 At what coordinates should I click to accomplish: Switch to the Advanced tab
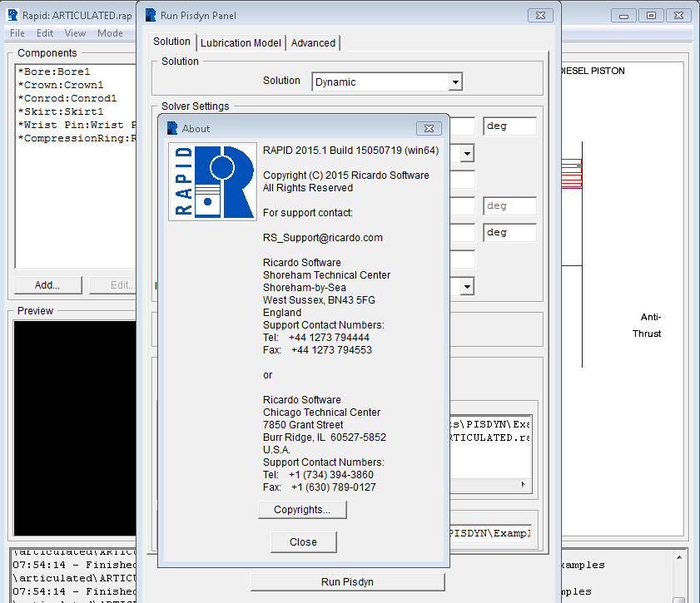[x=313, y=42]
